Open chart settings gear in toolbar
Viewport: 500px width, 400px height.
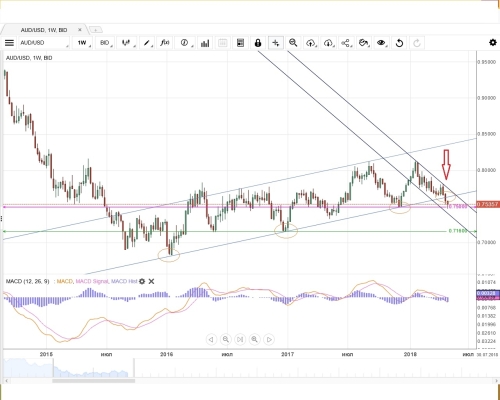pyautogui.click(x=493, y=43)
